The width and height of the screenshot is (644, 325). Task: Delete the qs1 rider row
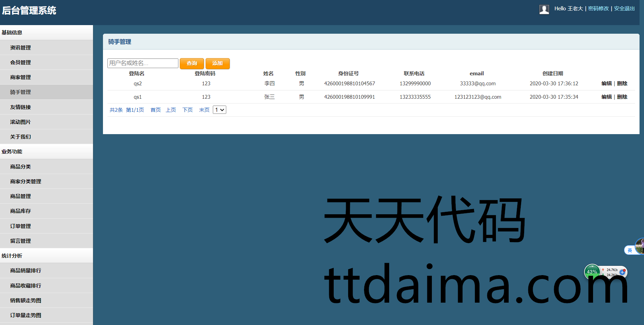tap(622, 97)
